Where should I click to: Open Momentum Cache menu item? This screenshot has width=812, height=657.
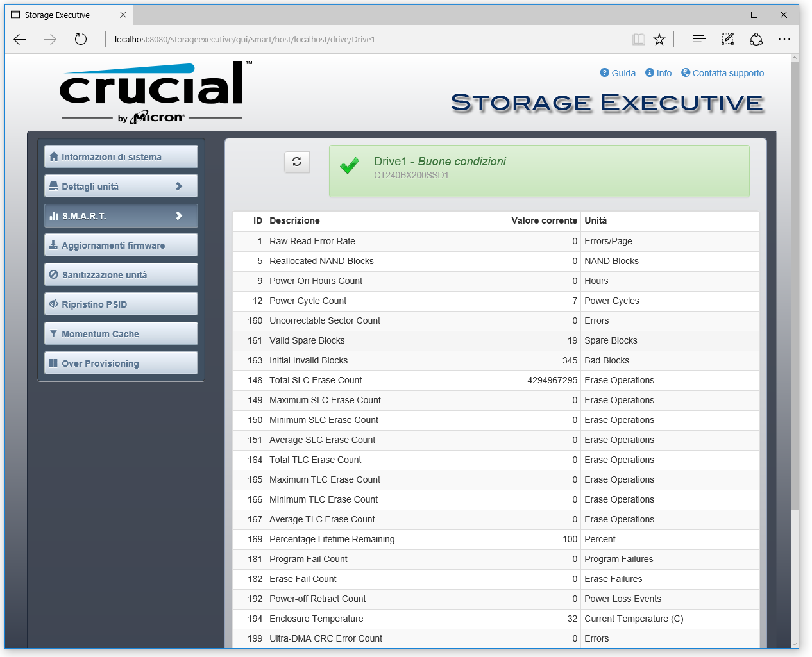click(x=121, y=333)
